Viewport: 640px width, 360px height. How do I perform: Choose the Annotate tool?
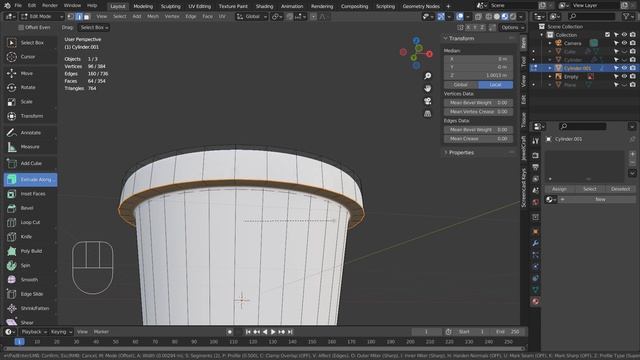point(30,133)
